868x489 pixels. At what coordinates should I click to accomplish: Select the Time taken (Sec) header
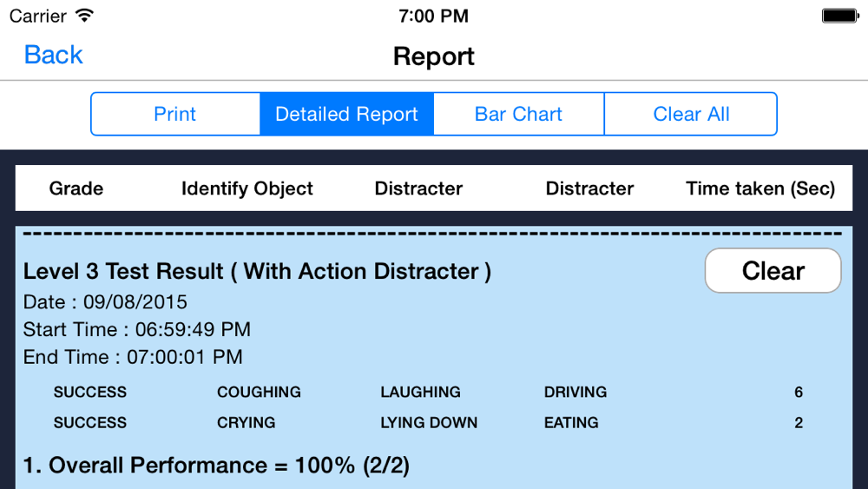point(760,188)
